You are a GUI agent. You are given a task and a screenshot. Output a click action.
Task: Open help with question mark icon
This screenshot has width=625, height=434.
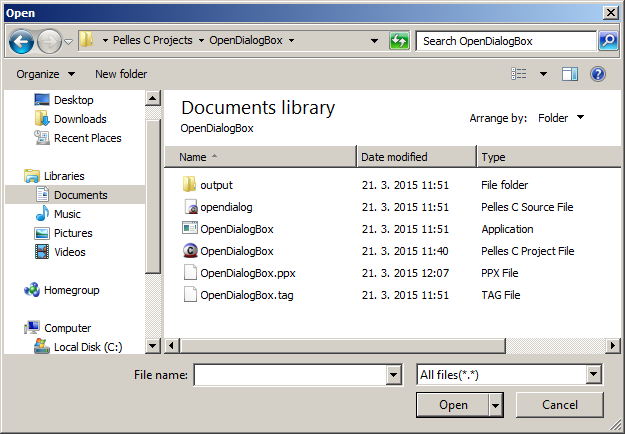tap(598, 74)
